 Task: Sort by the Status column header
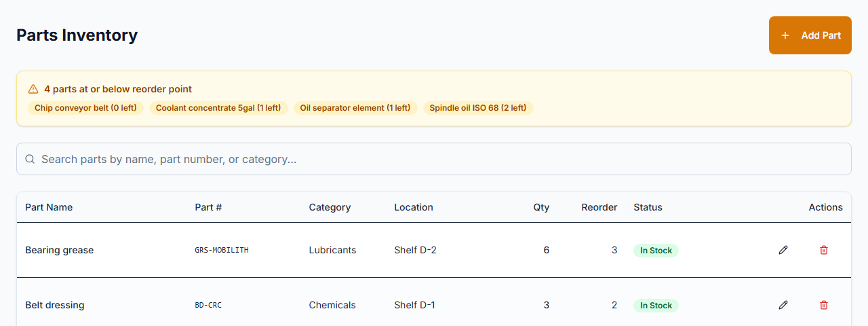(x=648, y=207)
